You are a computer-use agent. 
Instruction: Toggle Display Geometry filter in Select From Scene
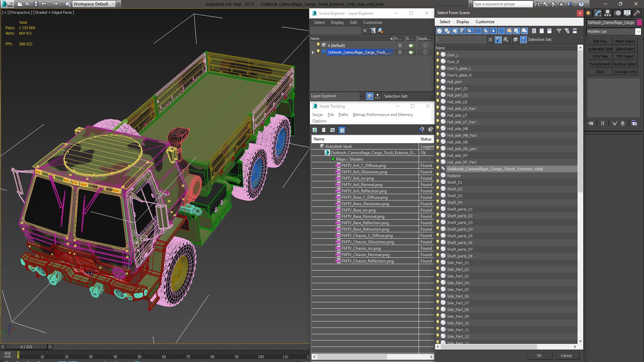(x=439, y=31)
